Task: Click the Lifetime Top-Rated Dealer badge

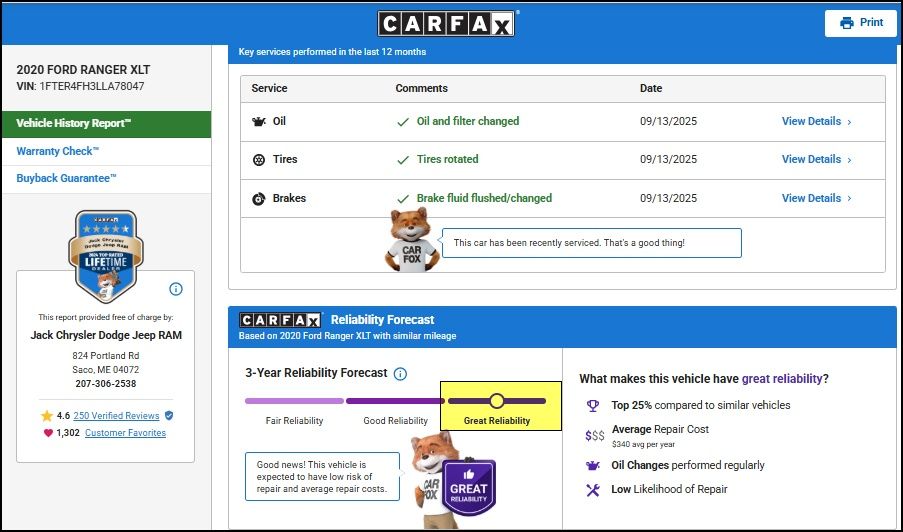Action: pos(106,256)
